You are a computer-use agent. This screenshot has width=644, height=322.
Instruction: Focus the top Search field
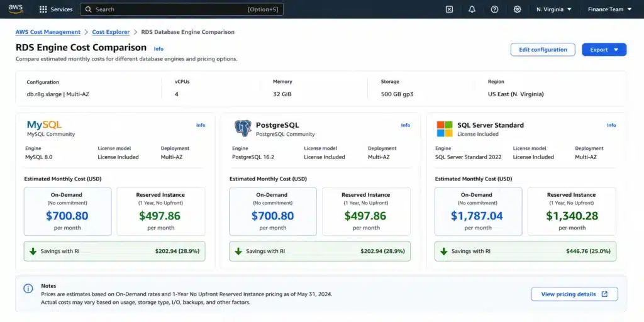[x=182, y=9]
